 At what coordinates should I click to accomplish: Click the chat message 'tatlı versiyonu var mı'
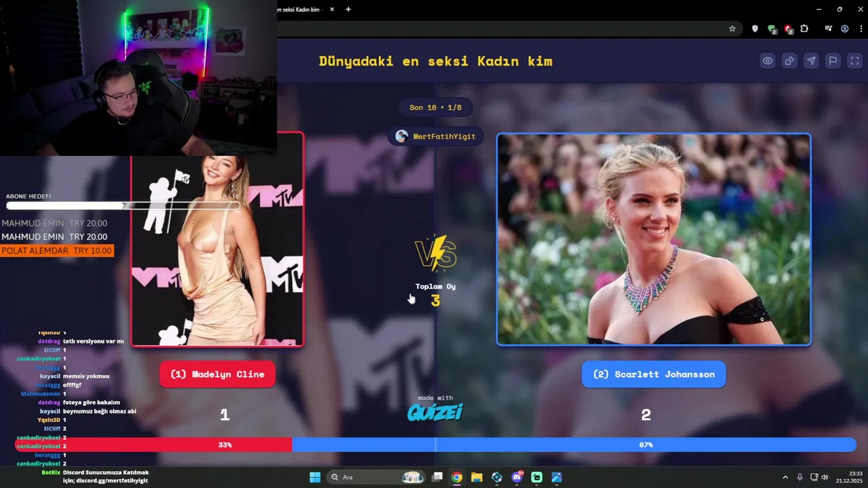[x=94, y=341]
